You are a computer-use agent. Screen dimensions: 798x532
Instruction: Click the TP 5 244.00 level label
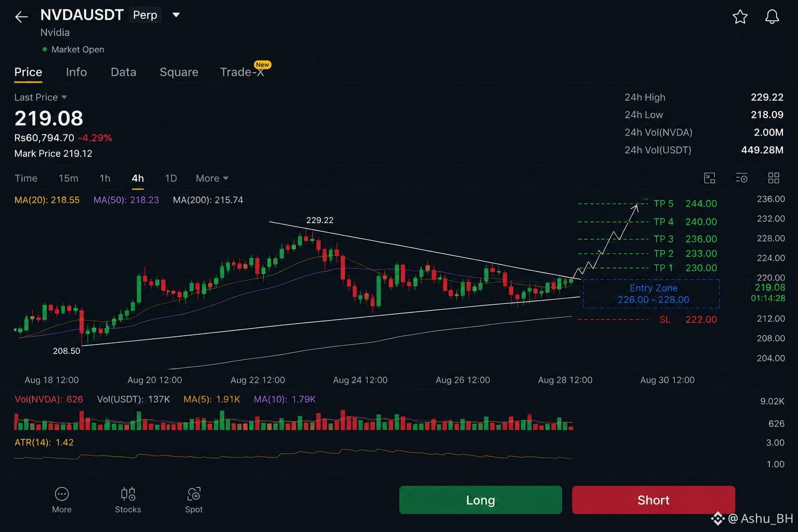tap(685, 204)
